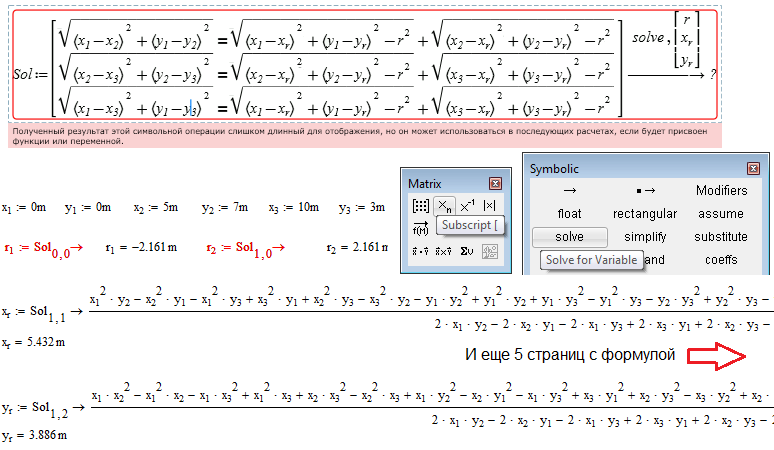Click the Sol := definition label
Image resolution: width=774 pixels, height=450 pixels.
pyautogui.click(x=30, y=75)
